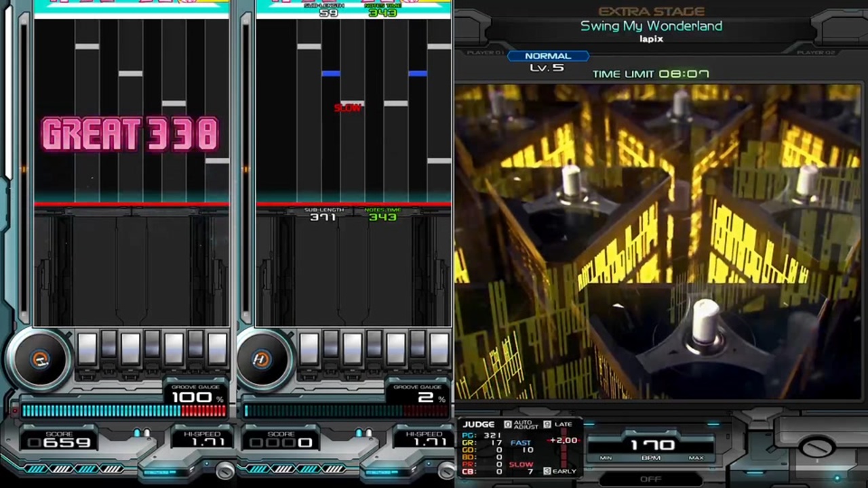Tap the player 2 turntable disc
This screenshot has width=868, height=488.
(262, 359)
